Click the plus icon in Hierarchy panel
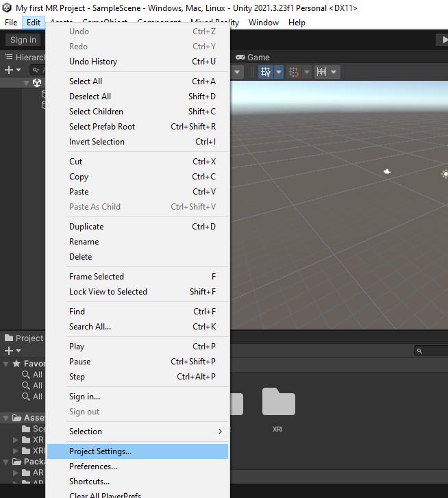 click(x=9, y=70)
